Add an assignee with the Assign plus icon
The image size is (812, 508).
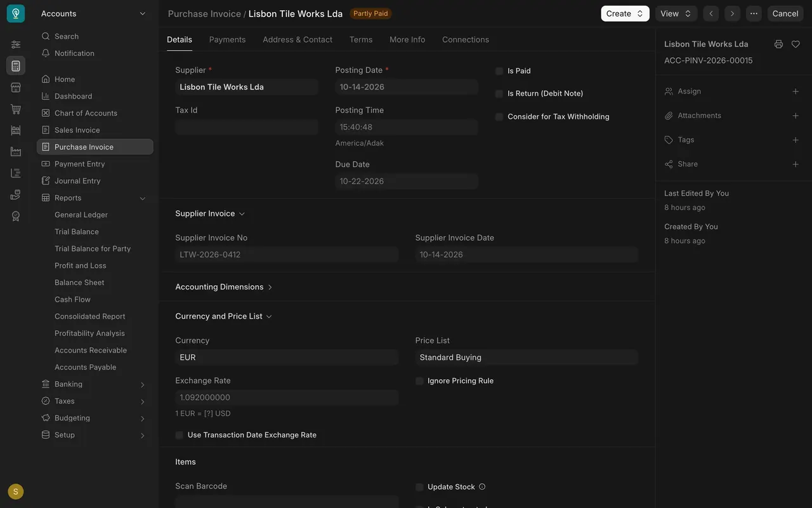pyautogui.click(x=796, y=91)
